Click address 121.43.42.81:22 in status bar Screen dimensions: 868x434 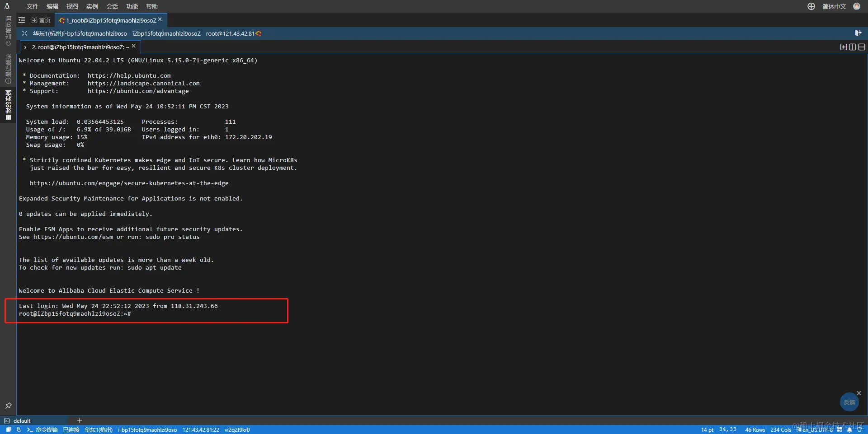(201, 430)
